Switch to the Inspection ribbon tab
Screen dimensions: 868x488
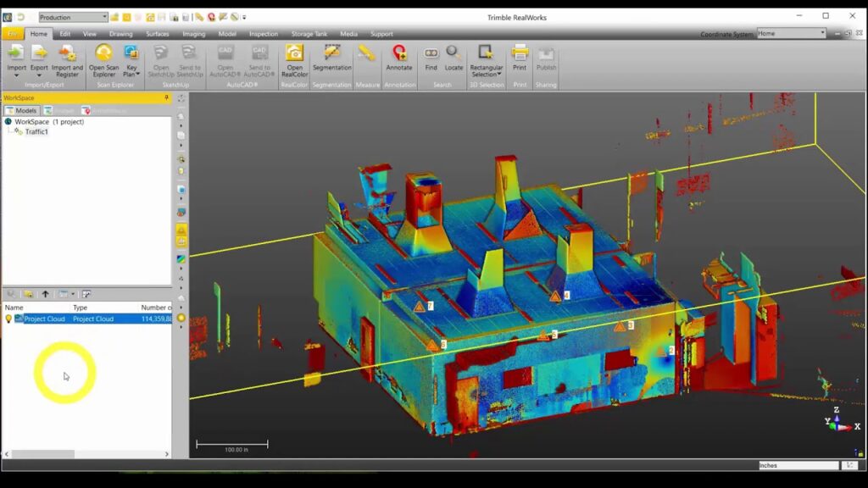click(x=264, y=34)
